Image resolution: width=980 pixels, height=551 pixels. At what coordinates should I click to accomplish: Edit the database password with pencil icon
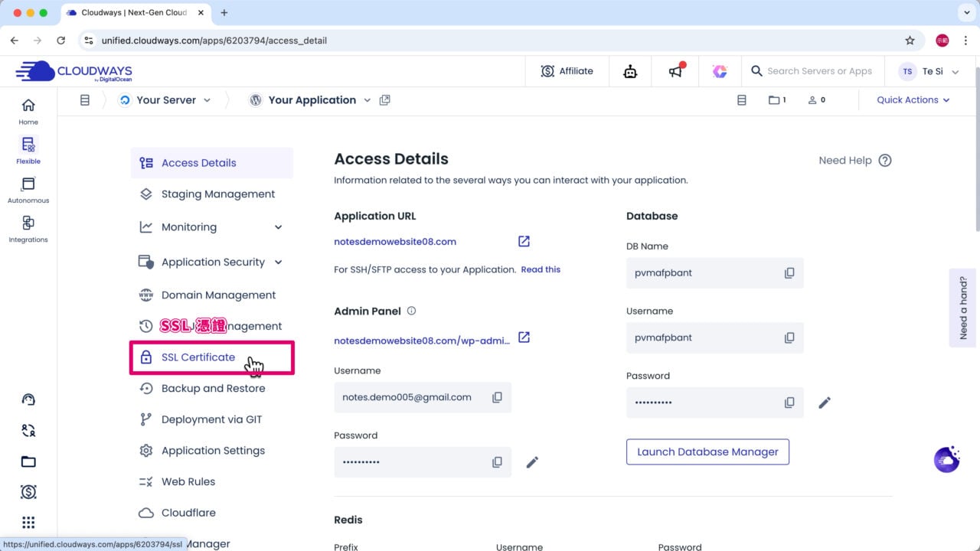[824, 403]
